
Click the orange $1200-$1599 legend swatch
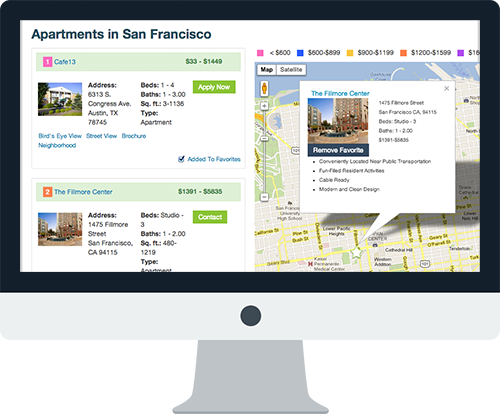click(403, 53)
